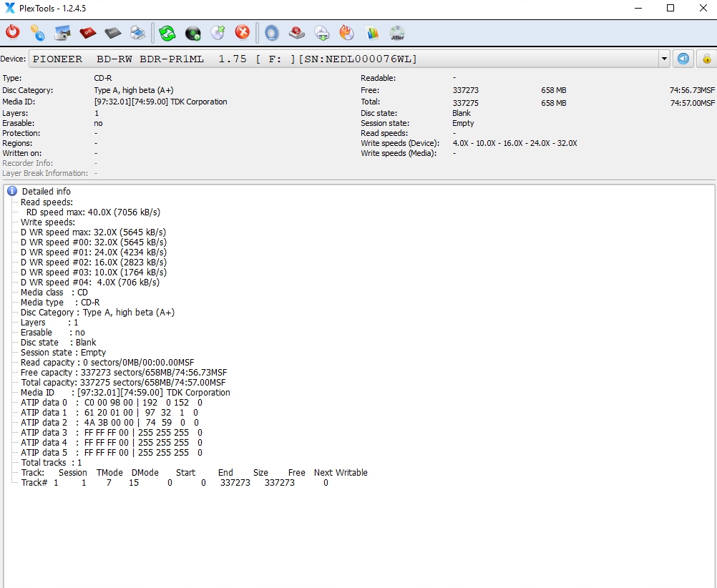Select 'D WR speed #03: 10.0X' row
This screenshot has height=588, width=717.
pyautogui.click(x=93, y=273)
